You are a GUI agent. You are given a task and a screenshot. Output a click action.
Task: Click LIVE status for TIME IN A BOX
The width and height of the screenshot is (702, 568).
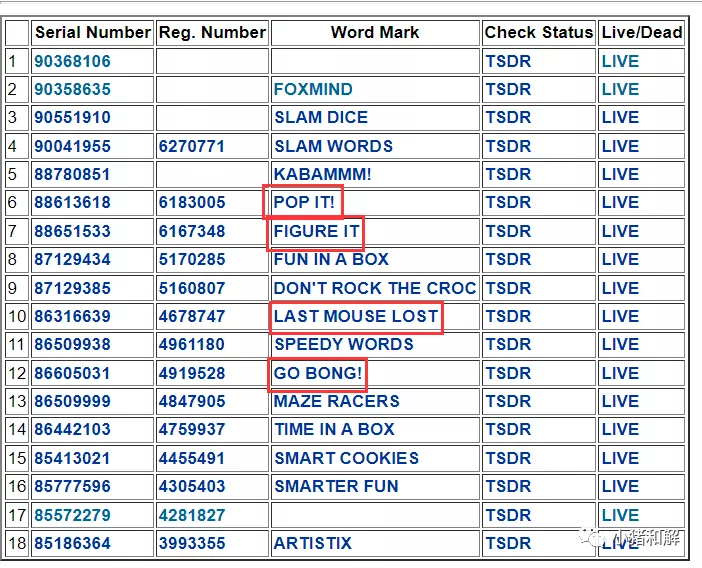pyautogui.click(x=620, y=429)
